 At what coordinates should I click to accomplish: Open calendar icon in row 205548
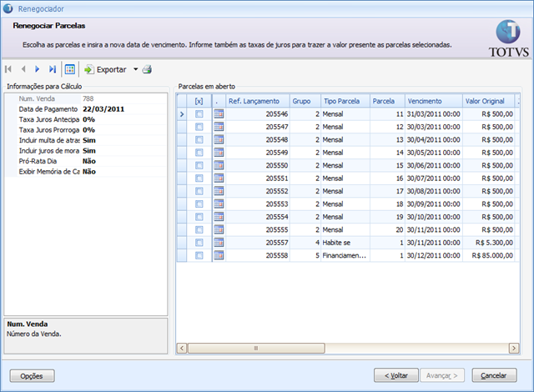(219, 140)
